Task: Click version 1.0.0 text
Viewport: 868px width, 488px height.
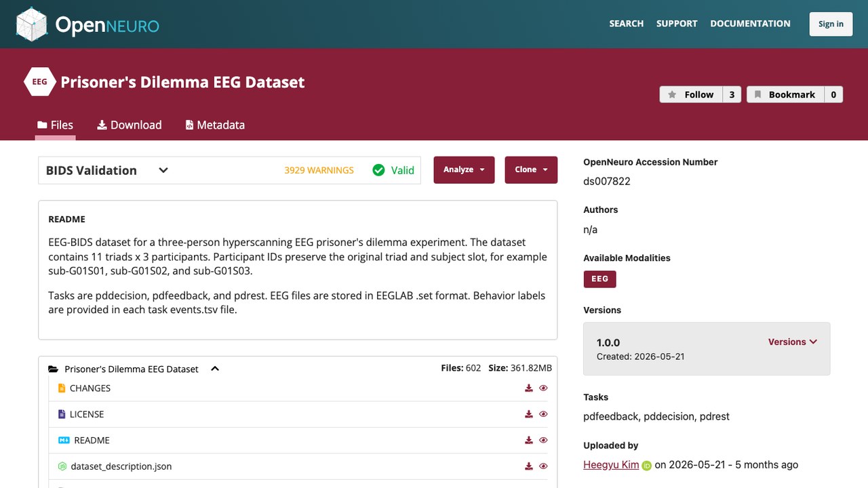Action: click(608, 342)
